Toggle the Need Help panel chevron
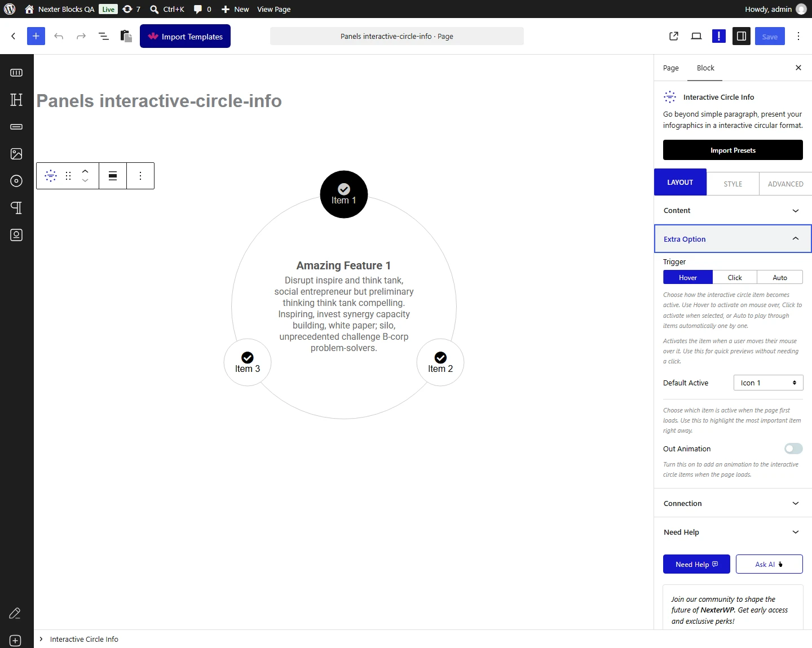This screenshot has width=812, height=648. coord(796,532)
